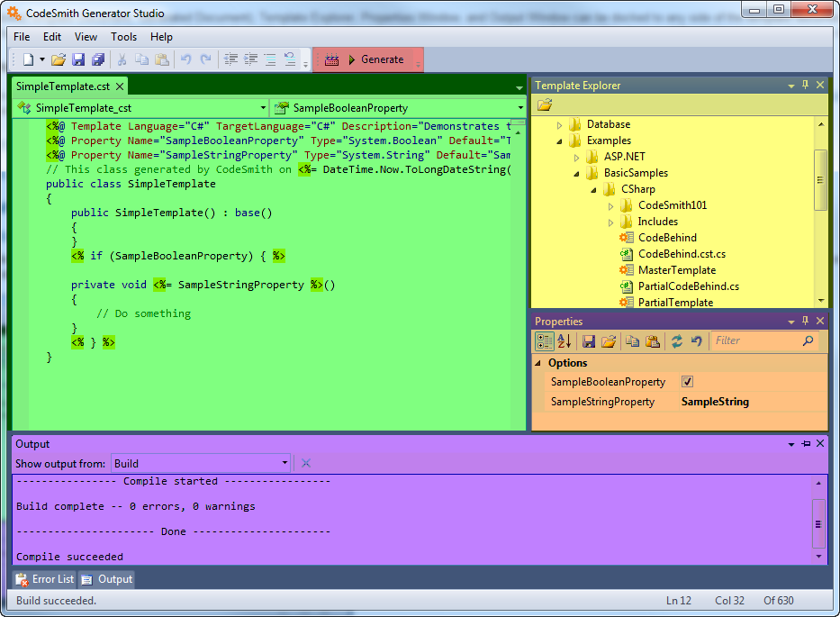Select the CodeBehind template

[667, 238]
